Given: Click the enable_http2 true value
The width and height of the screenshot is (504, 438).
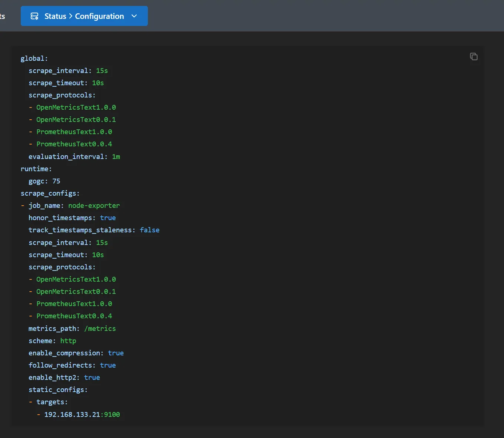Looking at the screenshot, I should pyautogui.click(x=92, y=378).
